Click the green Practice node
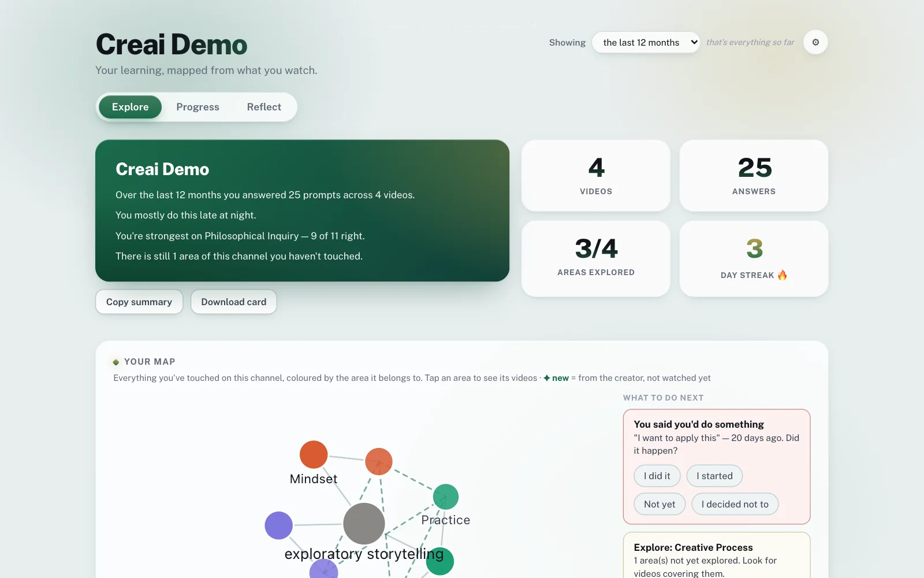The image size is (924, 578). pyautogui.click(x=446, y=497)
